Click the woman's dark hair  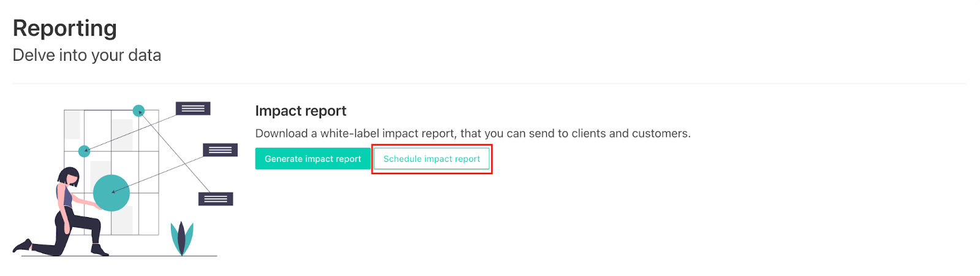[66, 175]
